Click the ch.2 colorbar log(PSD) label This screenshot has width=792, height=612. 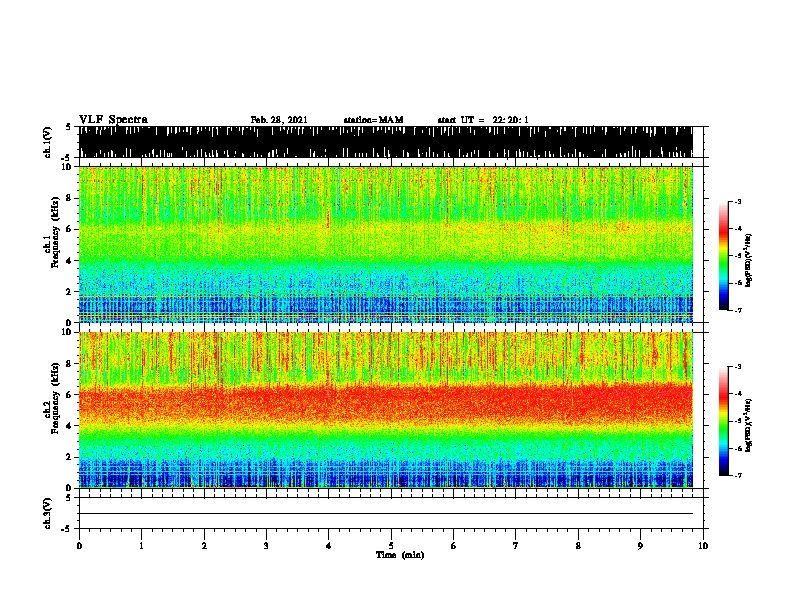[x=748, y=425]
